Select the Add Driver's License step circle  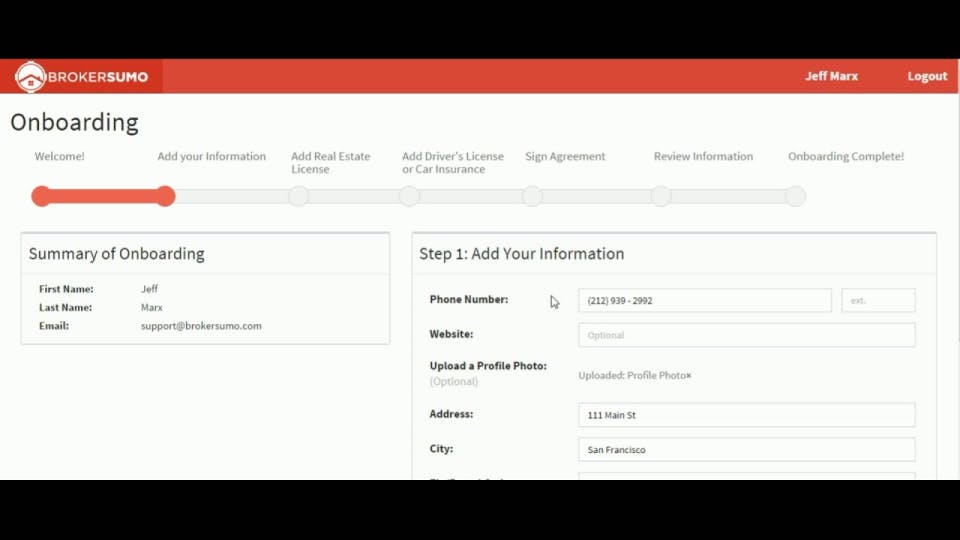410,196
